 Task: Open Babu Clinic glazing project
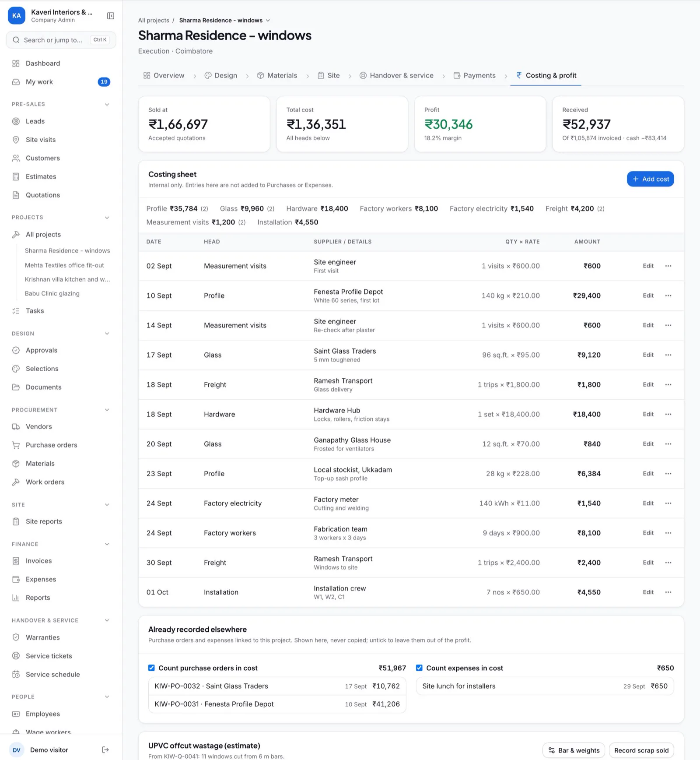tap(52, 294)
